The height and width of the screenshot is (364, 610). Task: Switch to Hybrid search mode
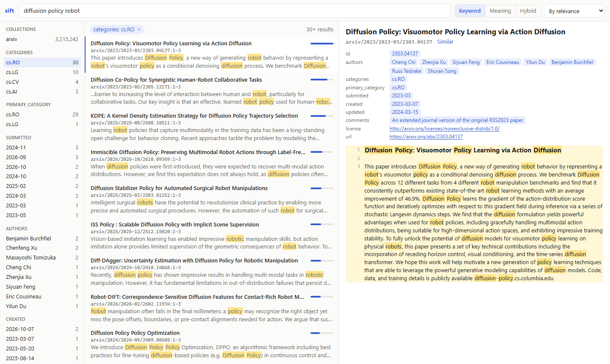[528, 11]
